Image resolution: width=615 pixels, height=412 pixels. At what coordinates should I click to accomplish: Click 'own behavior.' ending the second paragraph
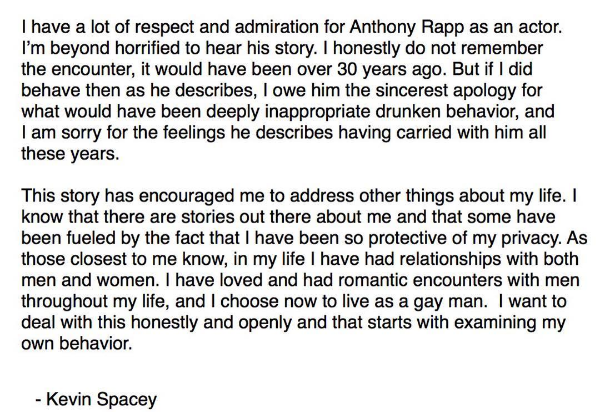coord(76,344)
